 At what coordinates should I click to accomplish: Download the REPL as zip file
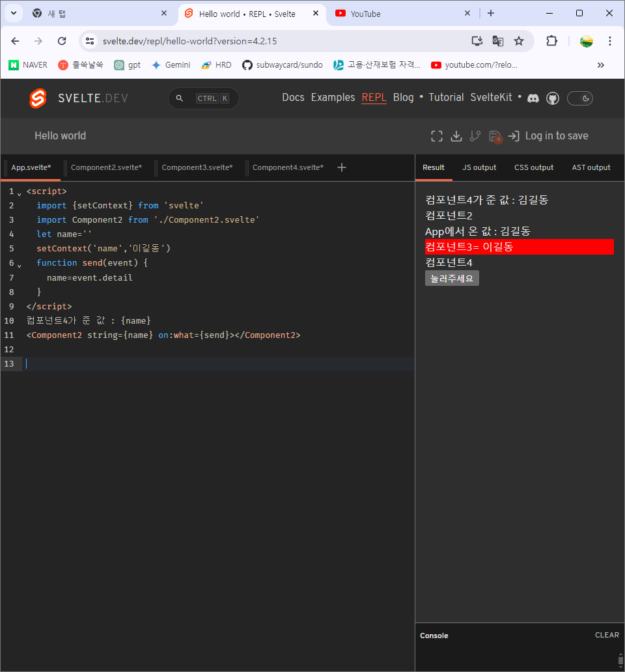456,136
